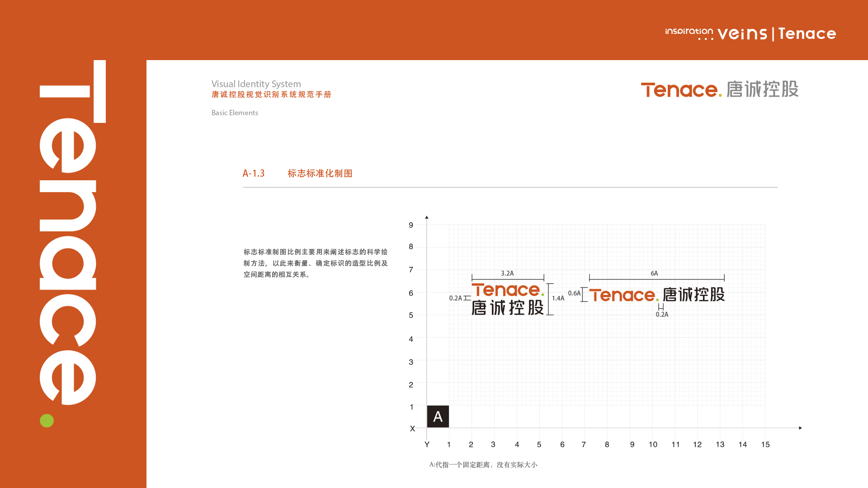
Task: Click the horizontal Tenace 唐诚控股 logo on the grid
Action: [657, 295]
